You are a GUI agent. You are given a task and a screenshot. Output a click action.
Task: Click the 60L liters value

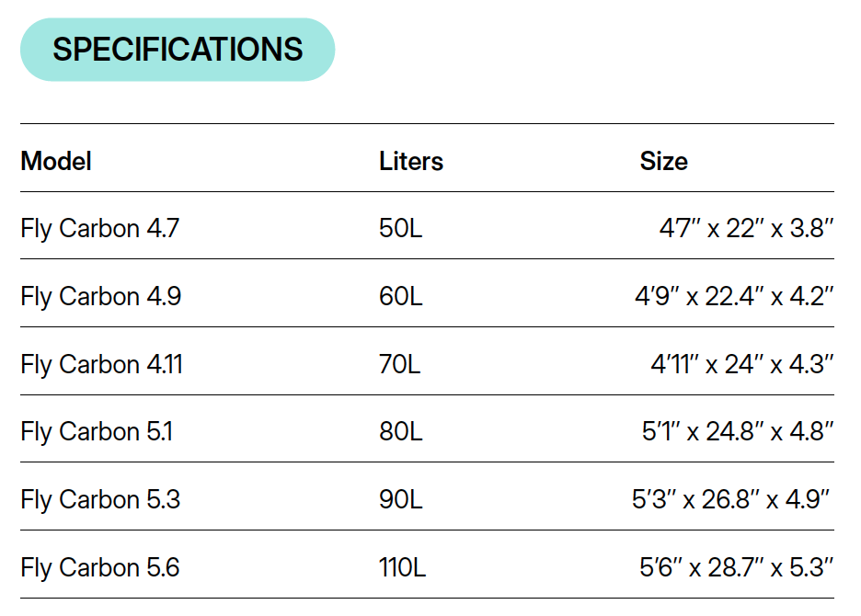point(400,296)
